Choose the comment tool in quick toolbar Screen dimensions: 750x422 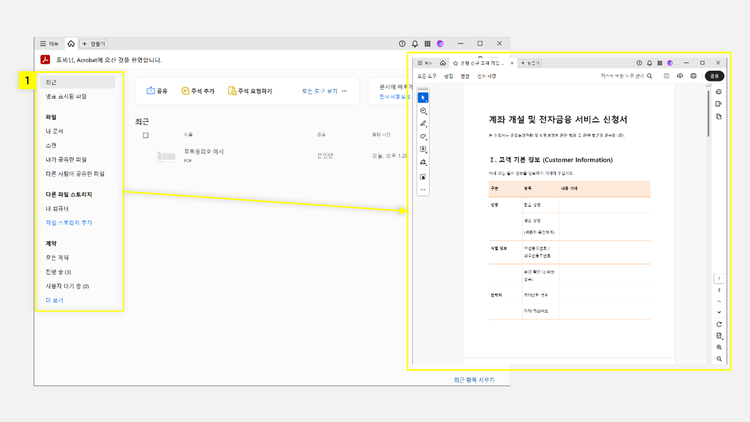(x=423, y=111)
